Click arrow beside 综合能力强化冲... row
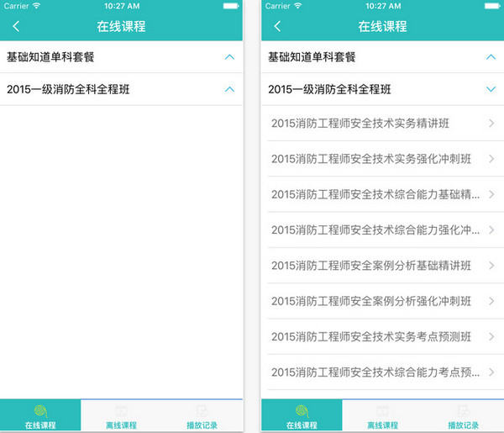This screenshot has height=433, width=504. click(491, 230)
